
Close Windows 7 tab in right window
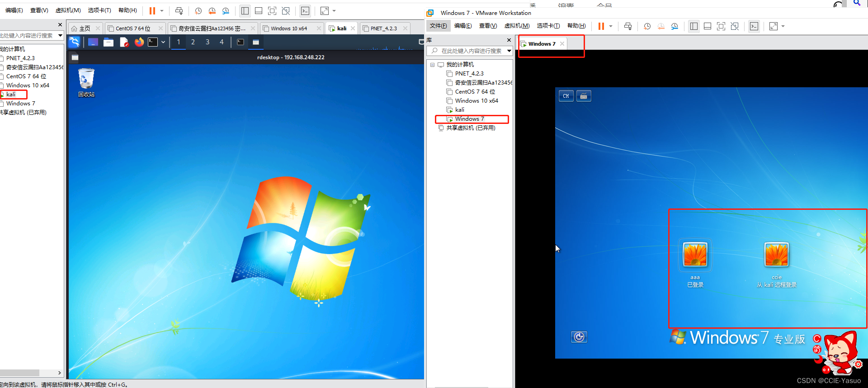coord(562,44)
